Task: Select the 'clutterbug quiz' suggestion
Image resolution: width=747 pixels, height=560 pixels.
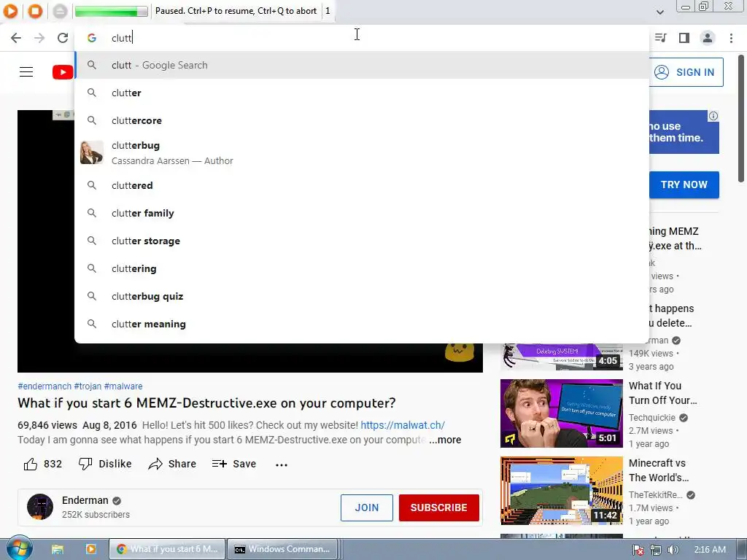Action: click(362, 296)
